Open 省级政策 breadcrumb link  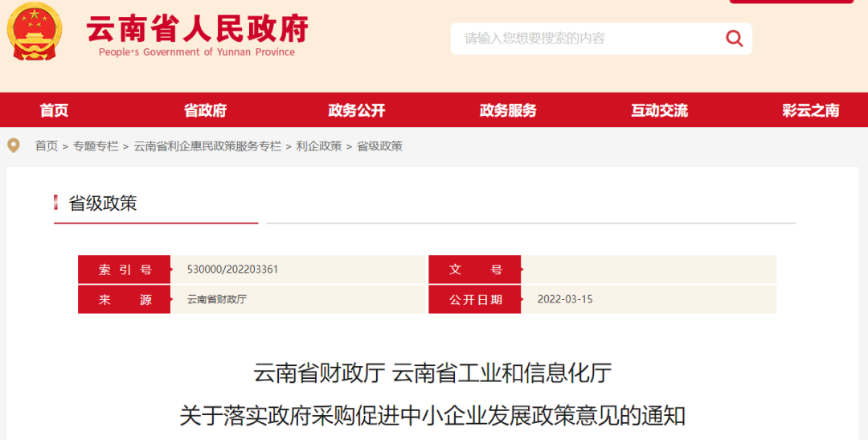379,146
